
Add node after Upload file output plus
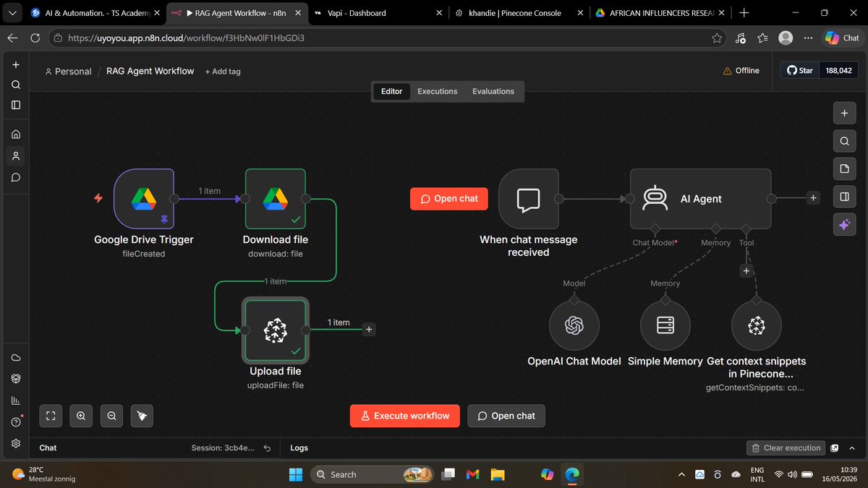pos(369,330)
